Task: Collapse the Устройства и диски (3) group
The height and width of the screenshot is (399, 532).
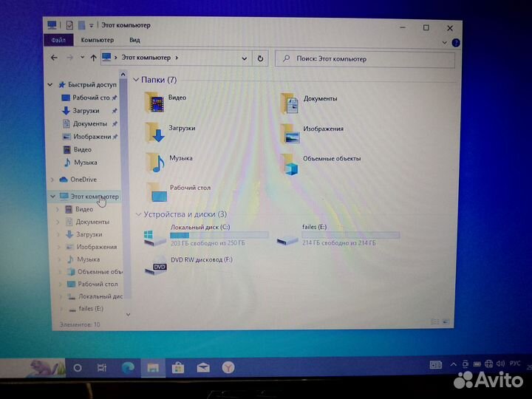Action: coord(138,214)
